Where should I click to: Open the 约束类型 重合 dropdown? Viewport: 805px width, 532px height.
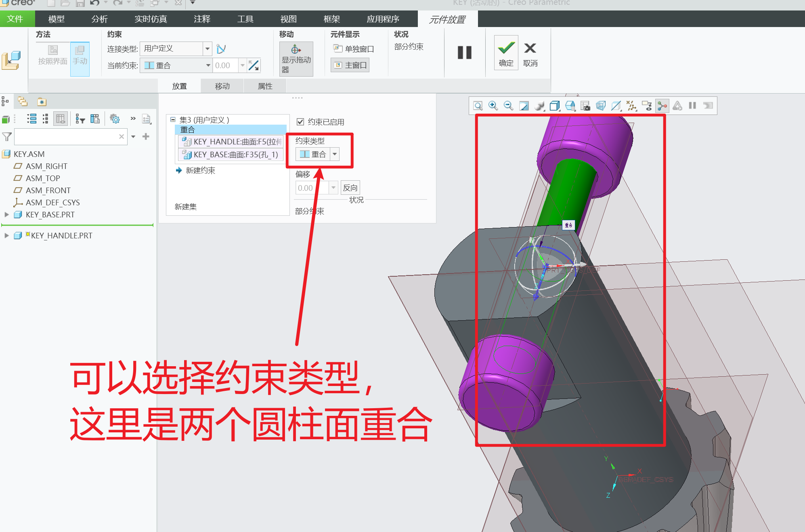point(335,154)
